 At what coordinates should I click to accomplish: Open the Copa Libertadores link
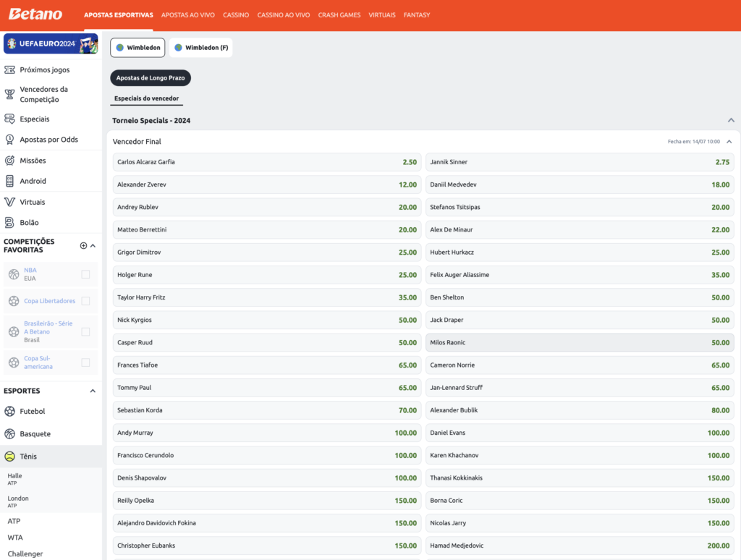point(50,301)
